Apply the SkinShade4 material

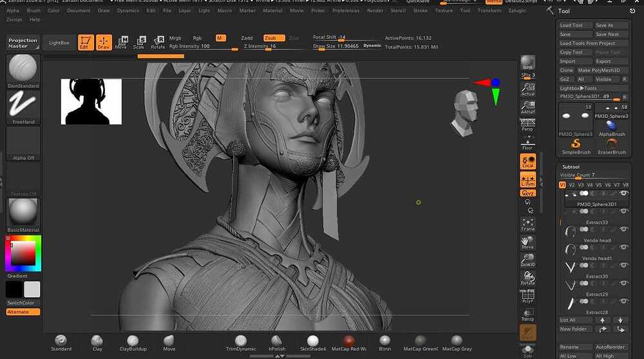[313, 343]
